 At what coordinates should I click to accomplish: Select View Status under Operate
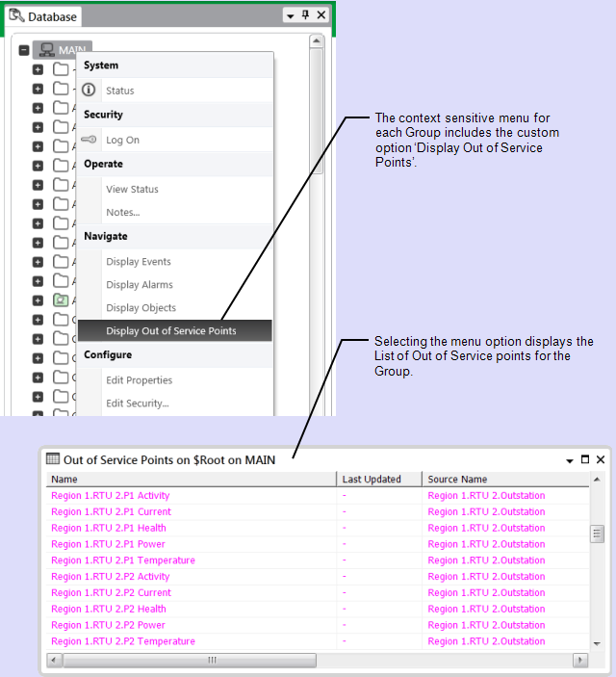click(132, 190)
